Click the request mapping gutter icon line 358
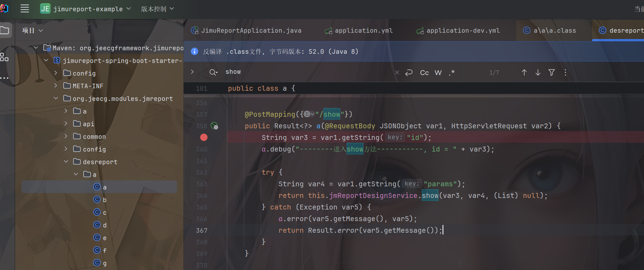 coord(214,126)
